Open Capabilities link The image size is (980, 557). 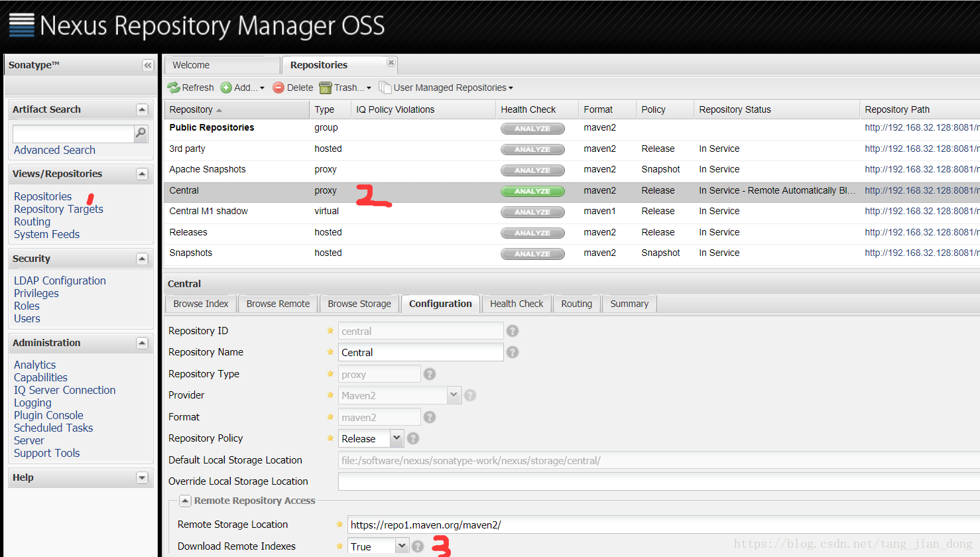(40, 377)
